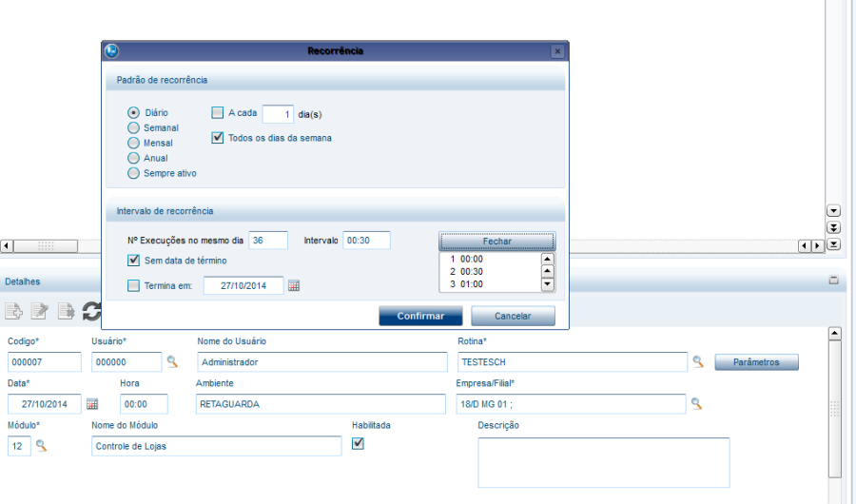Open the Módulo lookup magnifier

pos(42,446)
